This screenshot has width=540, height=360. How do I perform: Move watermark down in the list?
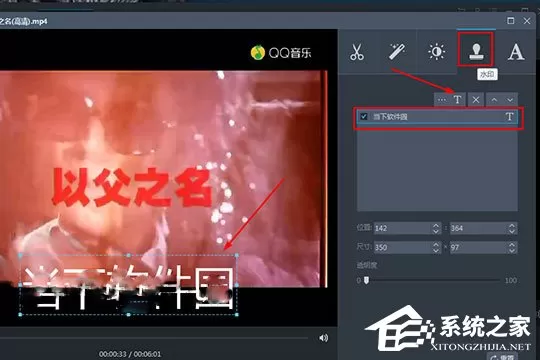(x=510, y=100)
